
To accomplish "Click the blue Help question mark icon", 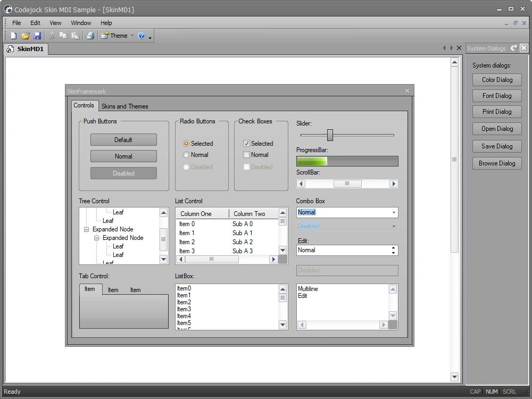I will pos(142,36).
